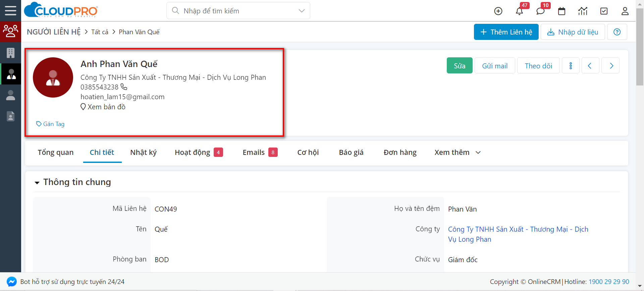This screenshot has height=291, width=644.
Task: Expand the search box dropdown arrow
Action: tap(302, 11)
